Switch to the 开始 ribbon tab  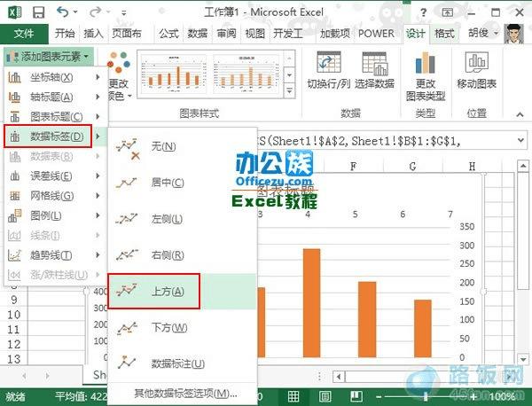coord(65,34)
